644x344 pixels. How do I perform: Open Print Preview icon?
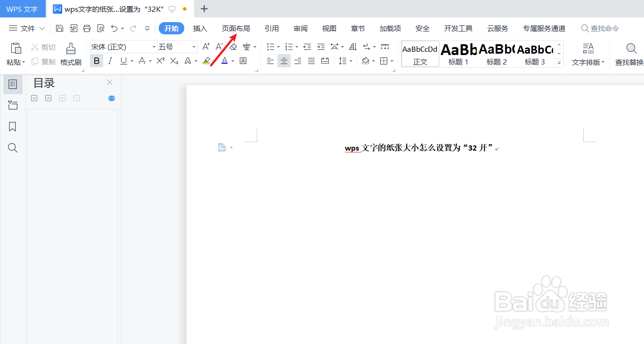click(x=100, y=28)
